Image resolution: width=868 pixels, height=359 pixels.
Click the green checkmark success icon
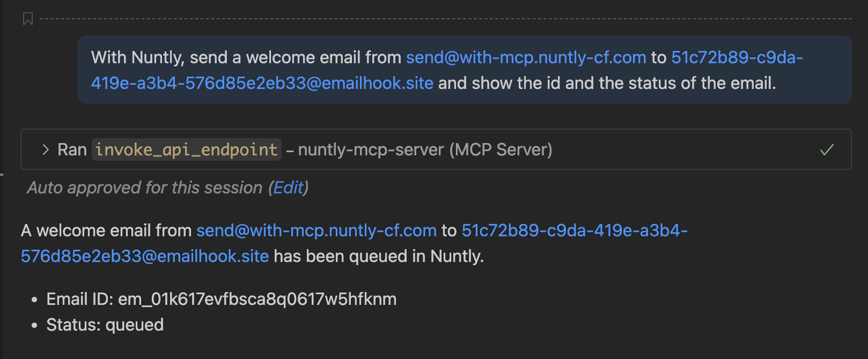(x=827, y=149)
